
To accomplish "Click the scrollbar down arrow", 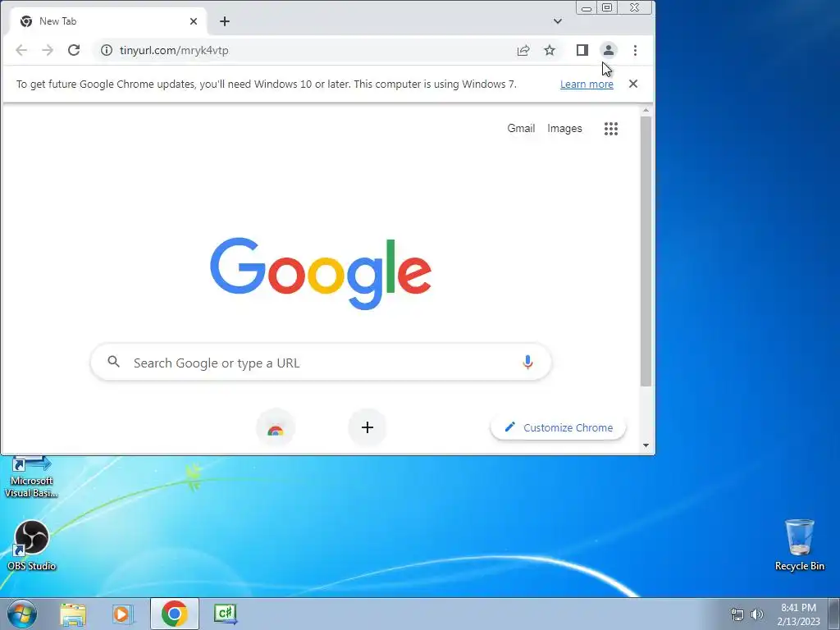I will pyautogui.click(x=646, y=445).
